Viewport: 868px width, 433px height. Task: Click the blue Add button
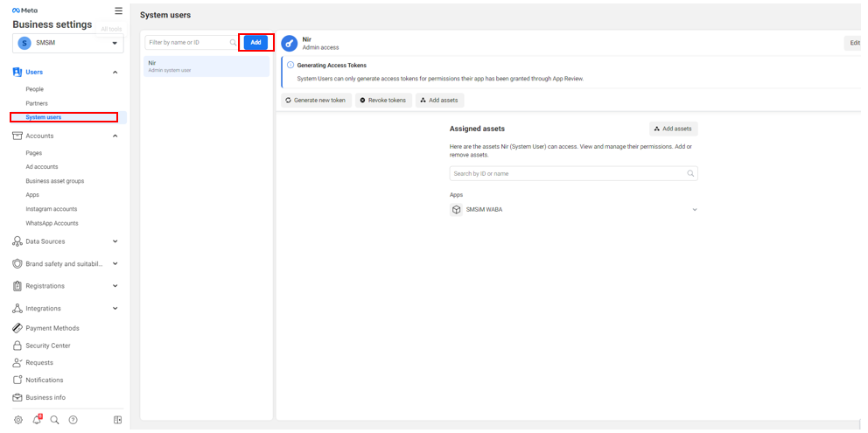coord(255,43)
